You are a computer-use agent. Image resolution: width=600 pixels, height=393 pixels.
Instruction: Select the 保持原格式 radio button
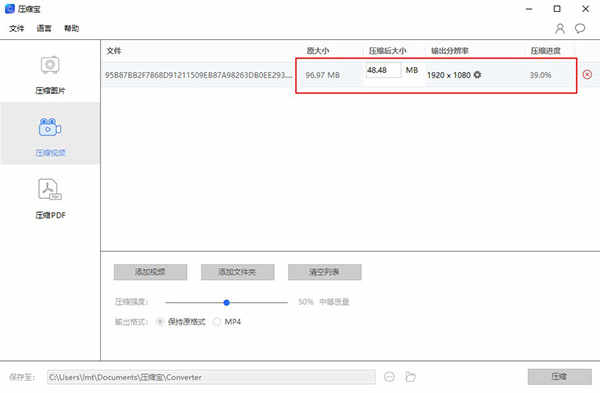tap(160, 322)
